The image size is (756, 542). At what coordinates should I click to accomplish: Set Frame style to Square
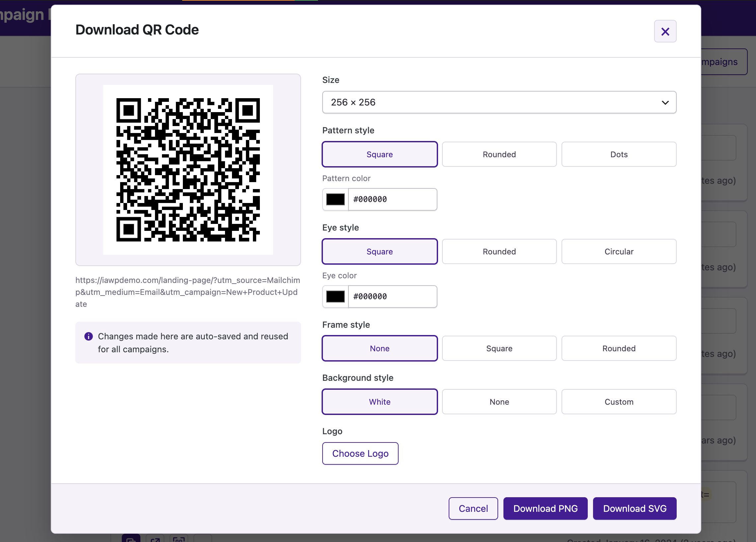pos(499,349)
